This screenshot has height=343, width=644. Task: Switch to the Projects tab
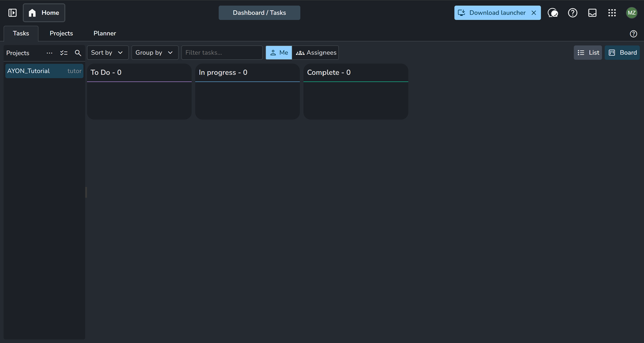[x=61, y=34]
